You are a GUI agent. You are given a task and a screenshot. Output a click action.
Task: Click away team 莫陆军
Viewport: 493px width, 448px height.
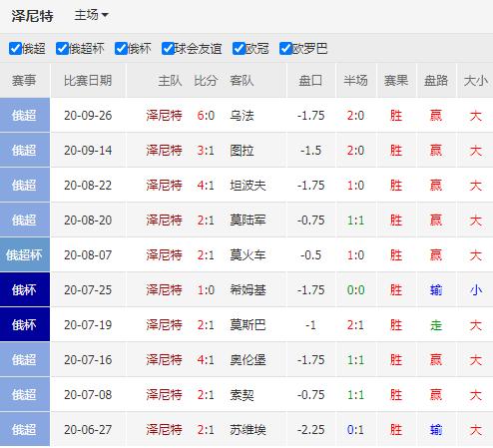pyautogui.click(x=247, y=221)
